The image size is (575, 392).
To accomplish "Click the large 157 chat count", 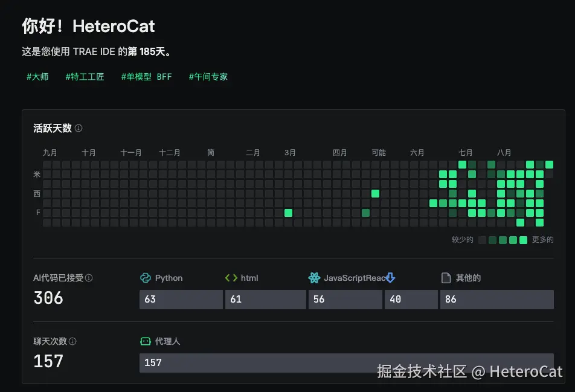I will pyautogui.click(x=48, y=361).
